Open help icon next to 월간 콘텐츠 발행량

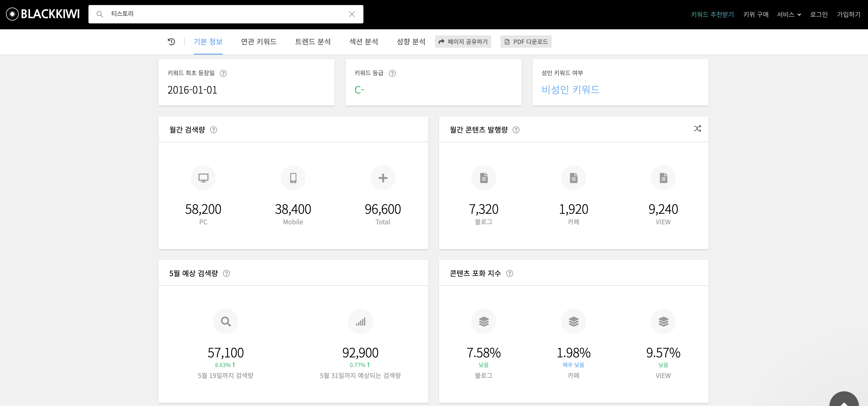tap(516, 130)
